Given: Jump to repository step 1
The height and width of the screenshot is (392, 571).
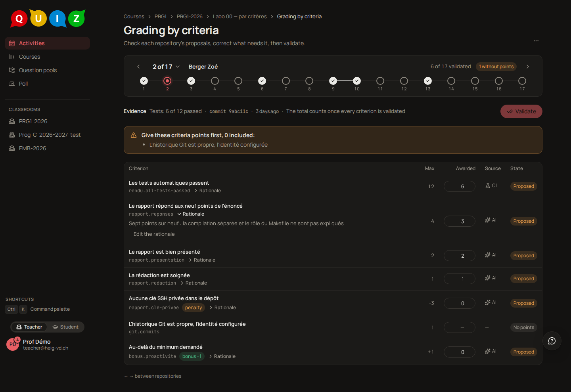Looking at the screenshot, I should tap(144, 81).
